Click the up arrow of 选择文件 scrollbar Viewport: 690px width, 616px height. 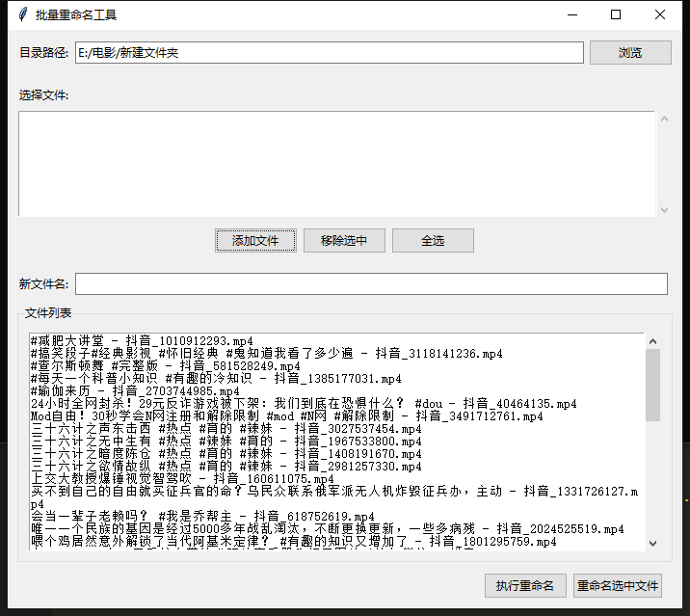tap(665, 119)
